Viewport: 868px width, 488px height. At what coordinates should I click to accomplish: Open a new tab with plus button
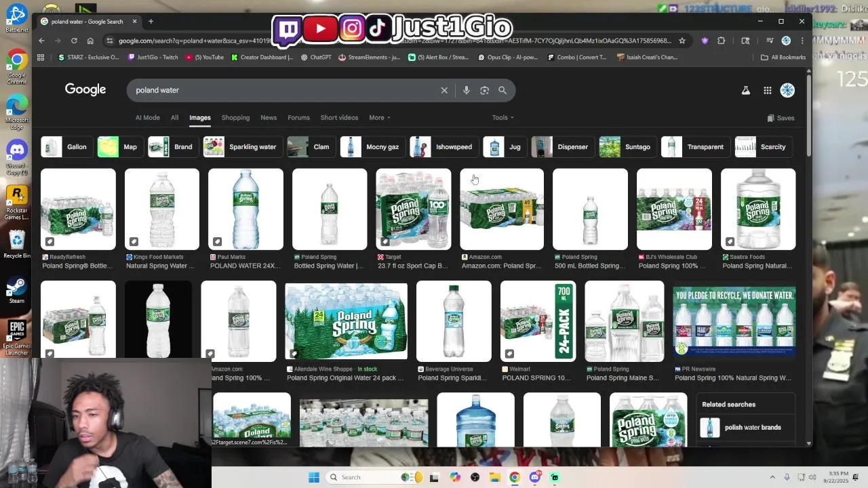pos(151,22)
